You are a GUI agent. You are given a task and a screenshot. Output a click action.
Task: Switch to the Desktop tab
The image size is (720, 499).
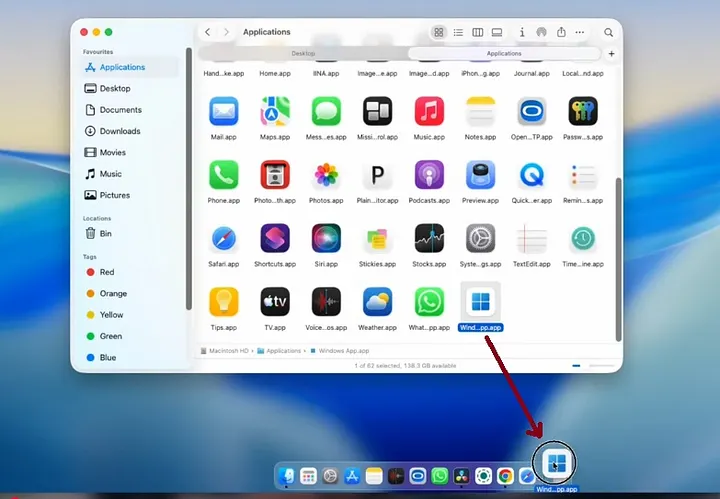pyautogui.click(x=303, y=53)
